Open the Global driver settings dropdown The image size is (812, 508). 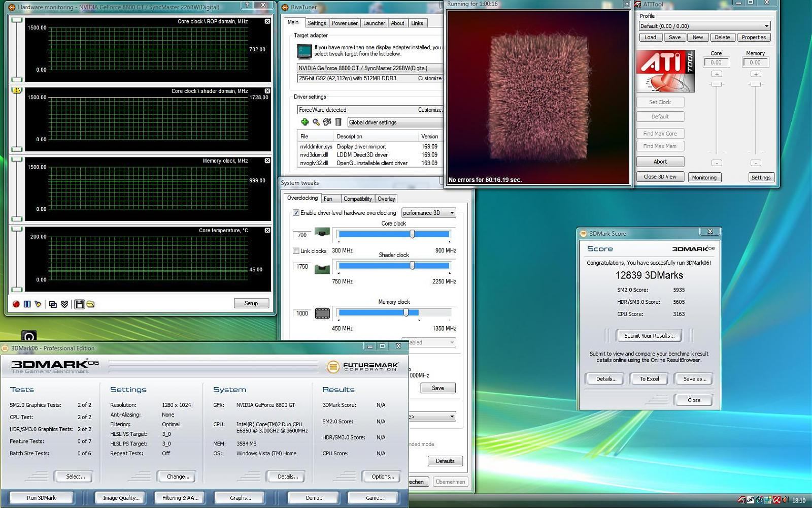(x=395, y=122)
